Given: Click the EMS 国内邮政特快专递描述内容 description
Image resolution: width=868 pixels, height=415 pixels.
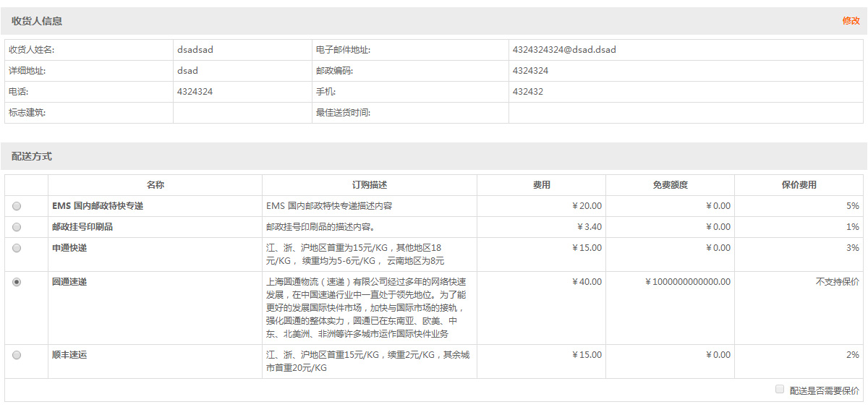Looking at the screenshot, I should [x=329, y=206].
